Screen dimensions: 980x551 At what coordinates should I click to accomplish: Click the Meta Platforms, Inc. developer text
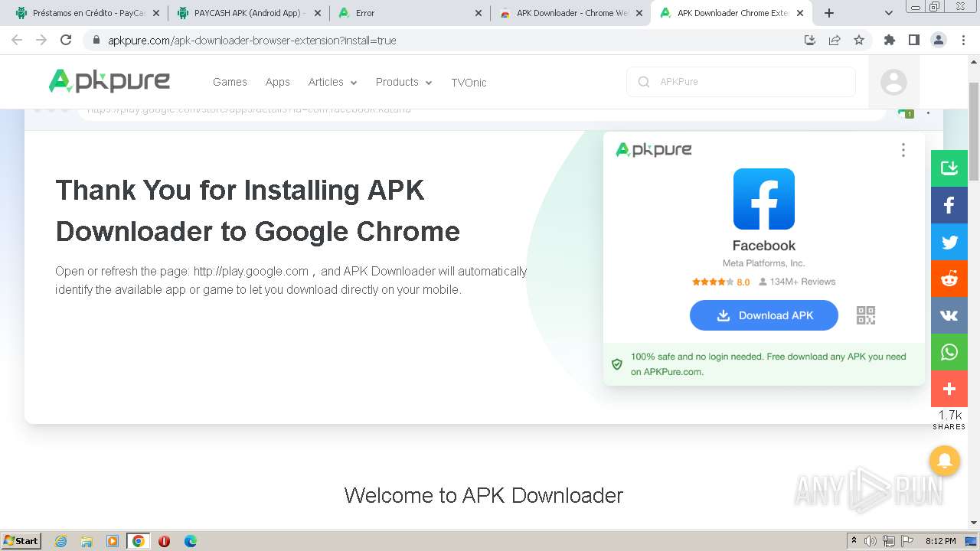click(x=764, y=263)
